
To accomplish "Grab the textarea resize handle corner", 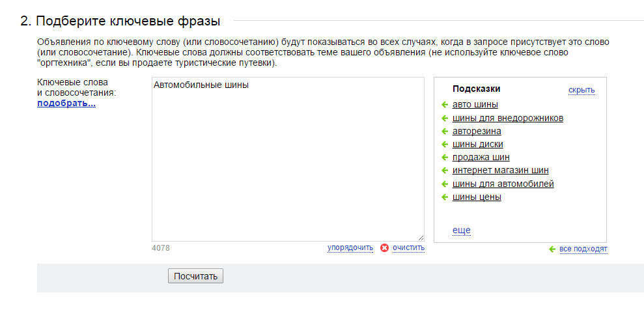I will [421, 238].
